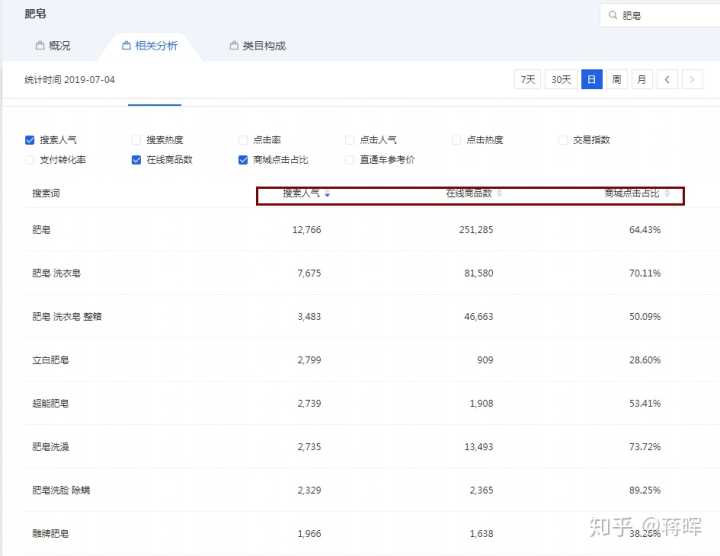The height and width of the screenshot is (556, 720).
Task: Enable the 支付转化率 checkbox
Action: (30, 160)
